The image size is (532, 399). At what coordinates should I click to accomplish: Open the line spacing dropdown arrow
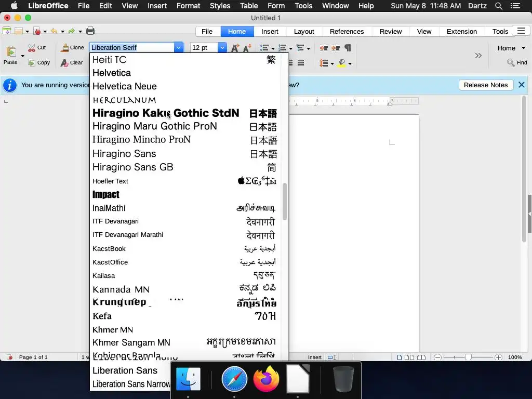point(332,64)
